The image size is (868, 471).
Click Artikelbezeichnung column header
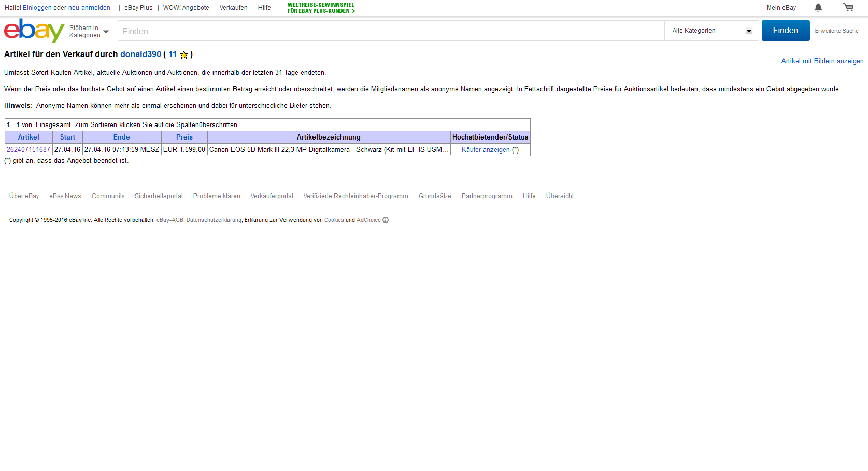point(329,137)
